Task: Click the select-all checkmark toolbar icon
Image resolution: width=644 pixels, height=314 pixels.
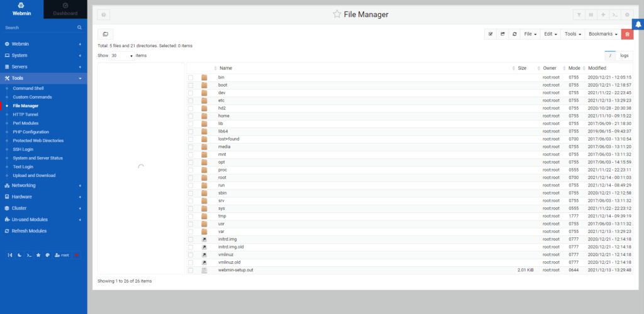Action: click(x=491, y=35)
